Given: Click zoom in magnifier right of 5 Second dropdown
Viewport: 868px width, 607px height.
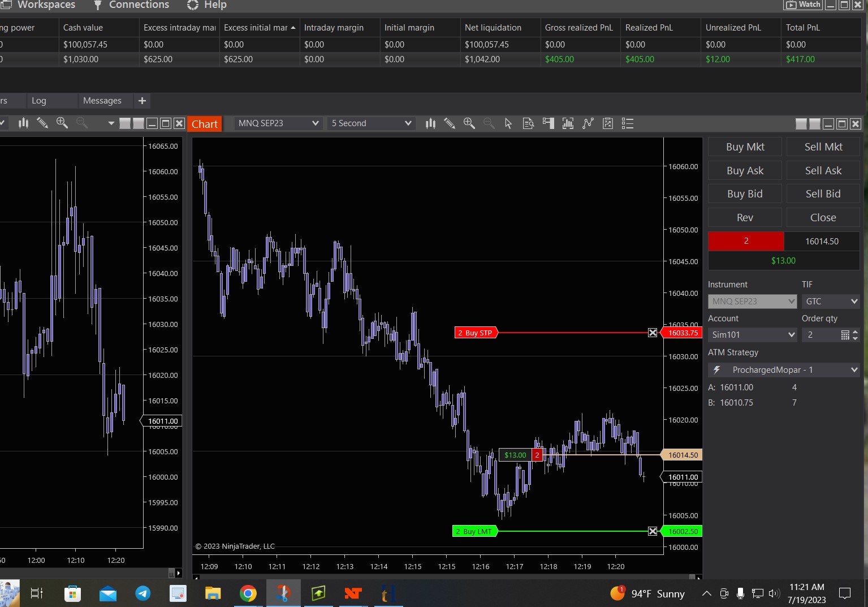Looking at the screenshot, I should [469, 123].
